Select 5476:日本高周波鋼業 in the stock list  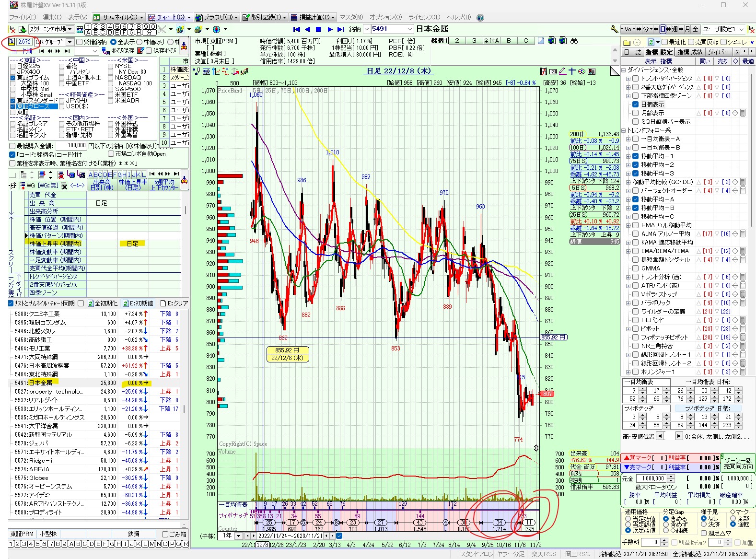(43, 366)
